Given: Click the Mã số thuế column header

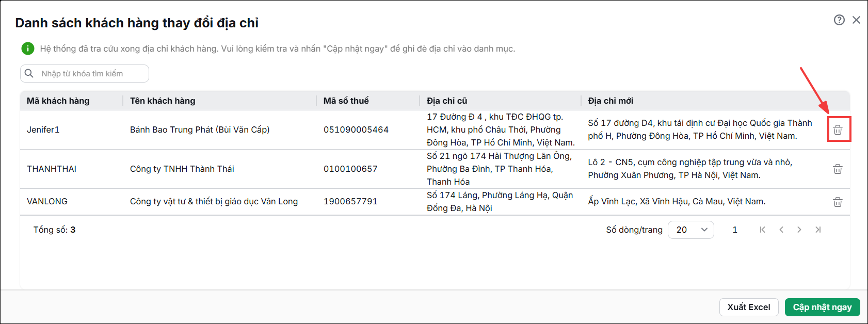Looking at the screenshot, I should [x=346, y=101].
